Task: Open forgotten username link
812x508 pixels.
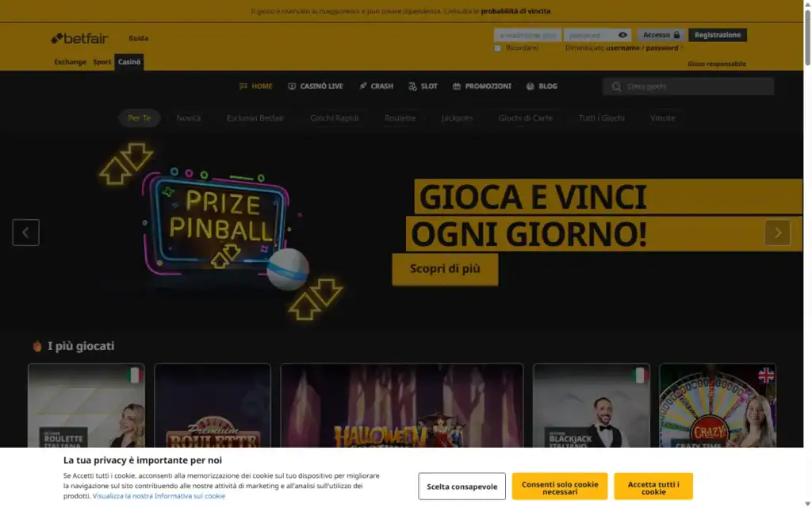Action: point(622,48)
